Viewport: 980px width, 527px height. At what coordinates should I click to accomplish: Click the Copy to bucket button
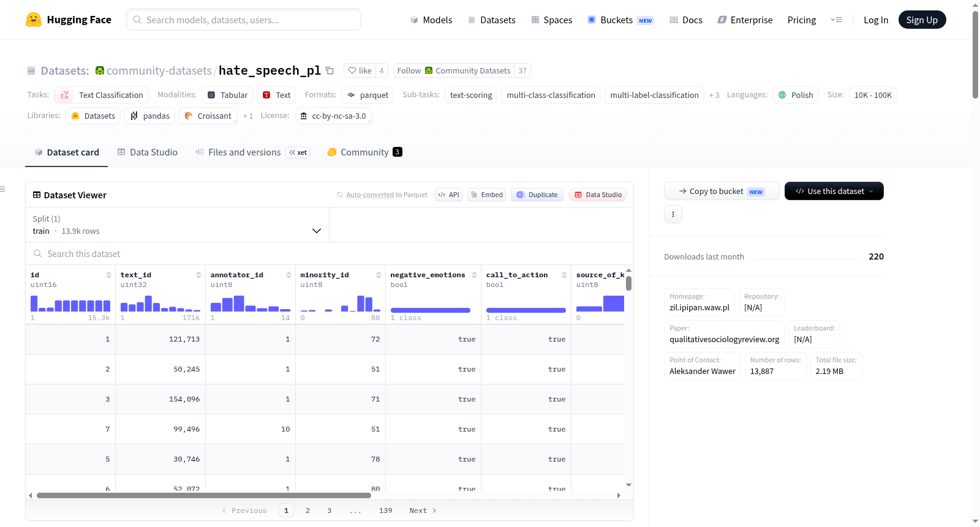722,191
